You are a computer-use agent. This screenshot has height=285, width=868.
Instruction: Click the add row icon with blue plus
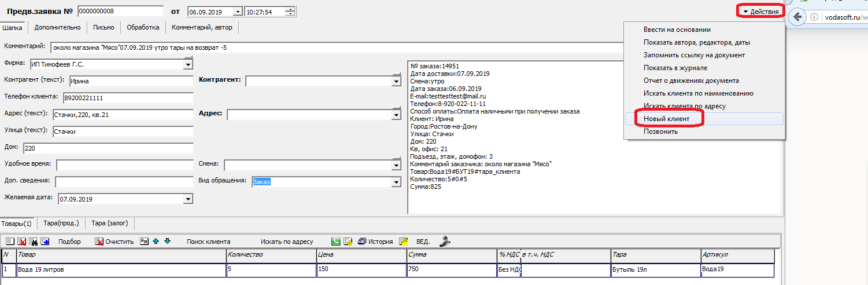[45, 242]
